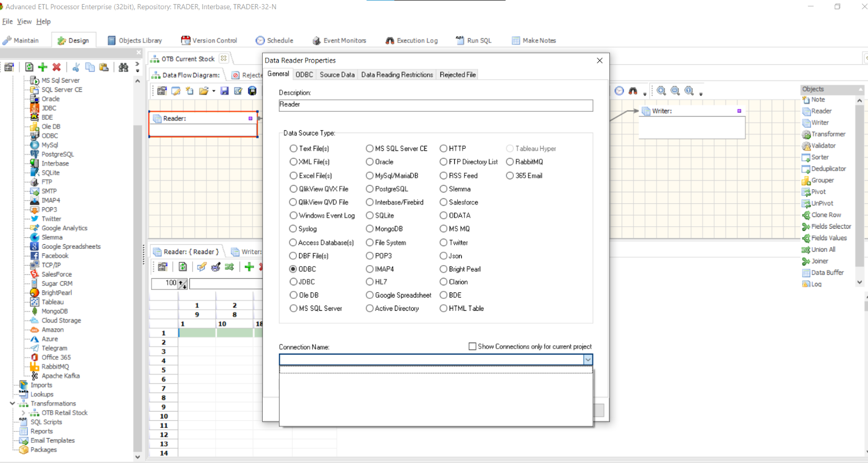
Task: Select the Salesforce data source radio button
Action: [459, 203]
